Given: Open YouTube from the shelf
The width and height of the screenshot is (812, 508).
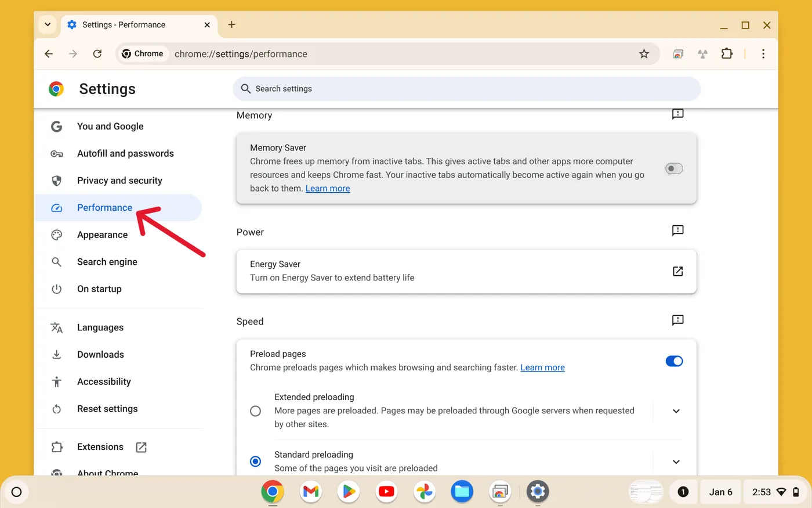Looking at the screenshot, I should point(386,492).
